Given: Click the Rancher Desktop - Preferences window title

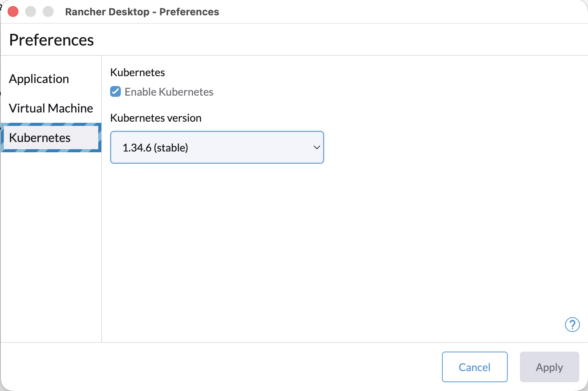Looking at the screenshot, I should (142, 12).
